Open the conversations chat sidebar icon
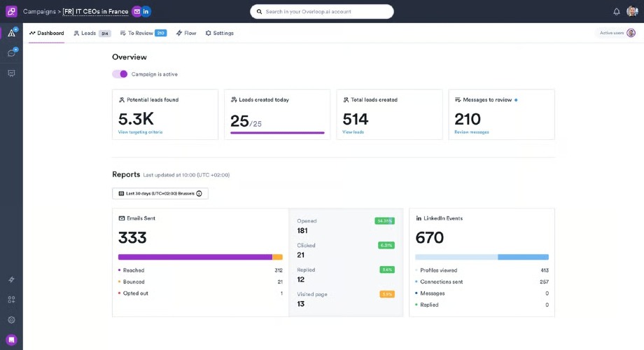The width and height of the screenshot is (644, 350). click(x=11, y=53)
